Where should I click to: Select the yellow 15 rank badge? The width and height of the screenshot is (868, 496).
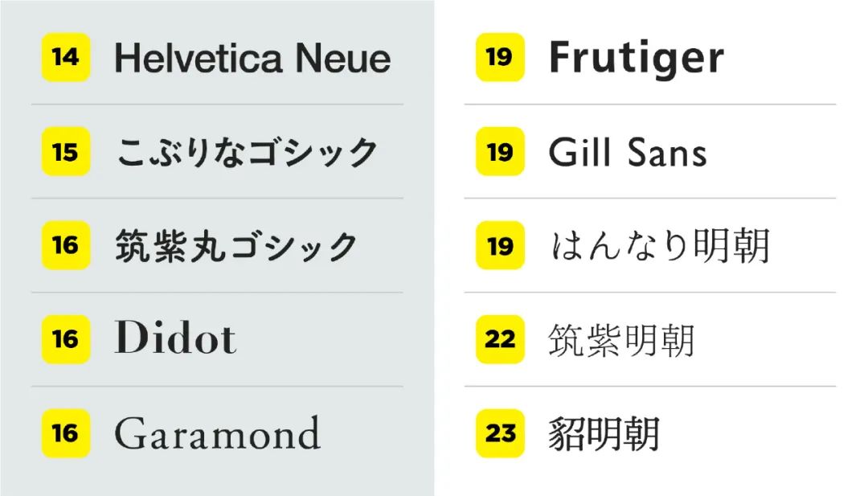pos(66,151)
